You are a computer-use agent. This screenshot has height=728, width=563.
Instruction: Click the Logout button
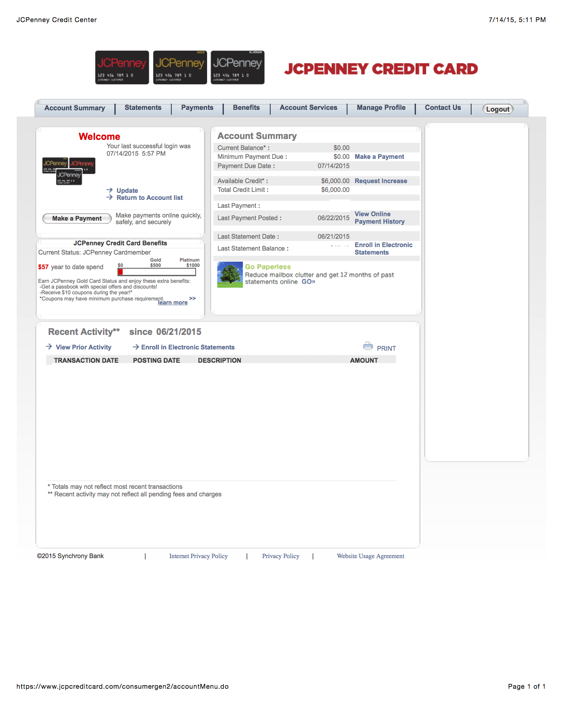(x=498, y=109)
